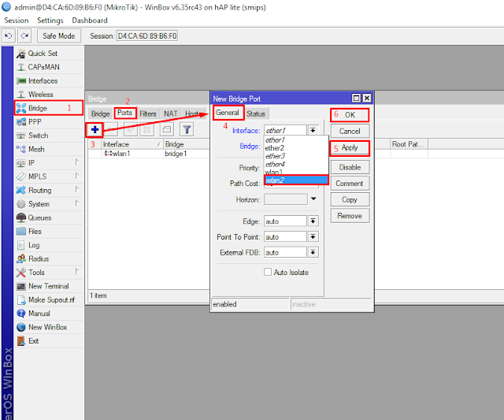Click the Cancel button

350,132
